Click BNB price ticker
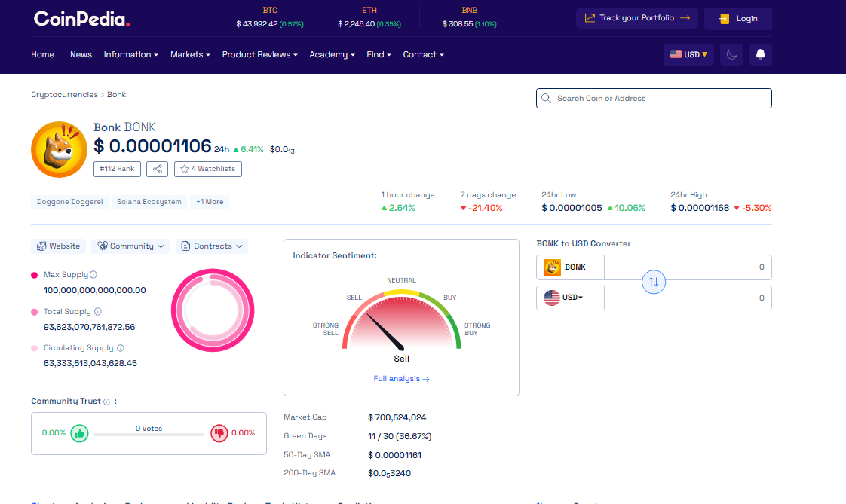The height and width of the screenshot is (504, 846). tap(470, 18)
